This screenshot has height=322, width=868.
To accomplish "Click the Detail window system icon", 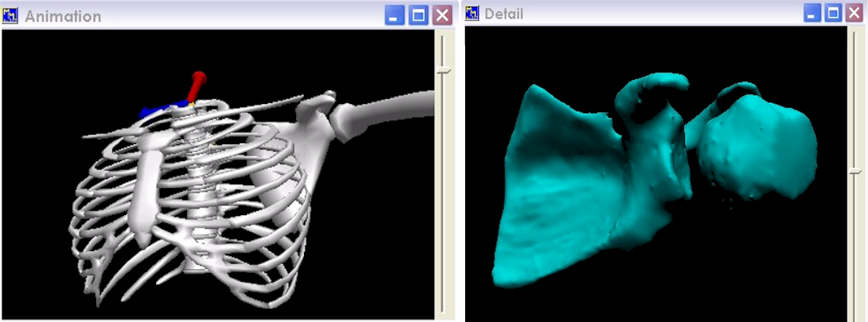I will 473,14.
